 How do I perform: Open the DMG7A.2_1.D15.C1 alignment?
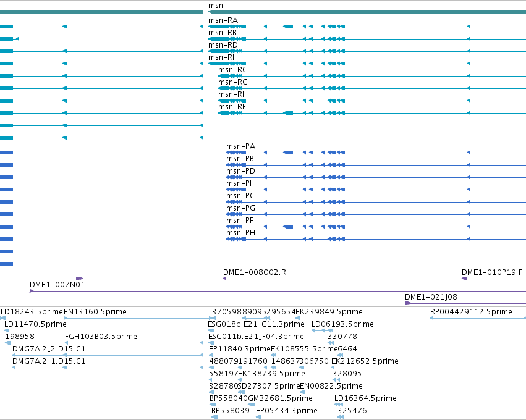(49, 362)
